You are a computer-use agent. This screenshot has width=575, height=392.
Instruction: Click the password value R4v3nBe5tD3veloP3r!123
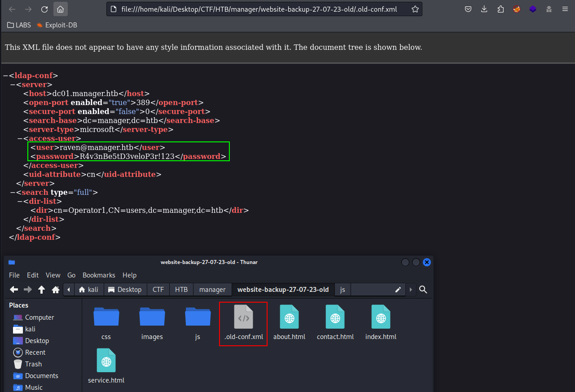[x=127, y=156]
